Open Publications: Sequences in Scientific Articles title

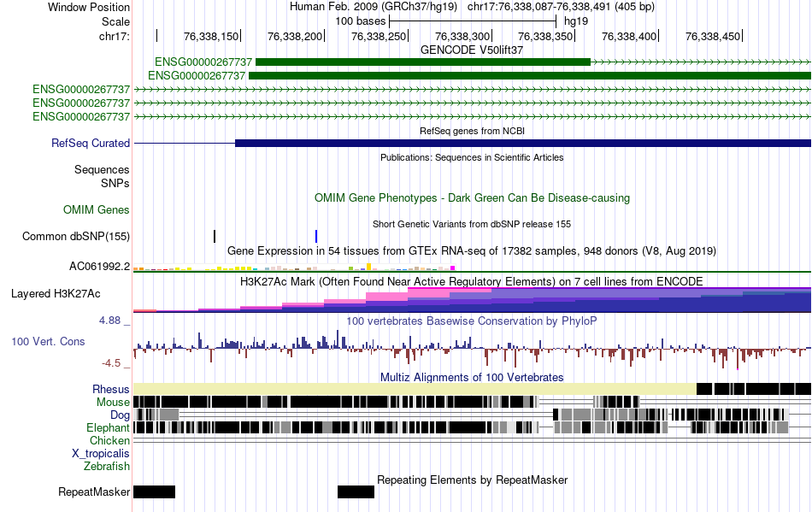472,157
